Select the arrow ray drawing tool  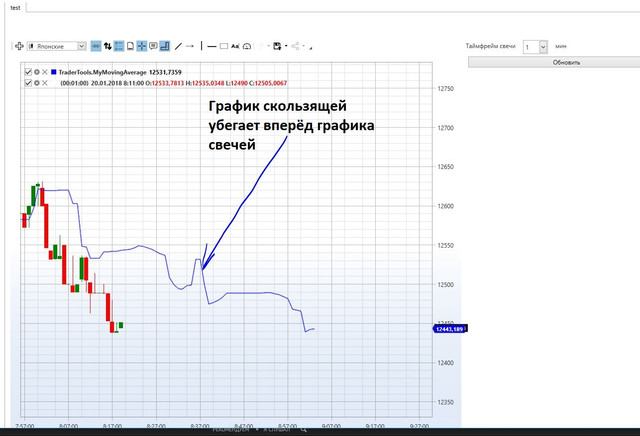[189, 46]
